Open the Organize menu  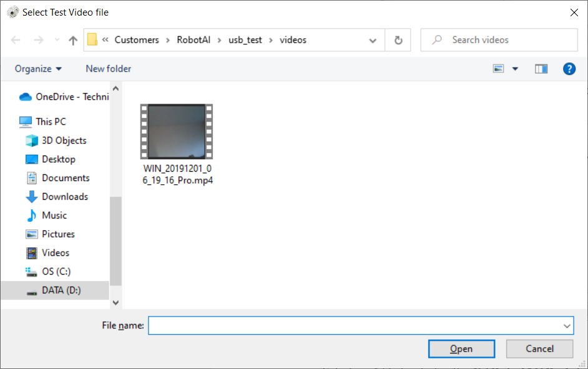(38, 69)
